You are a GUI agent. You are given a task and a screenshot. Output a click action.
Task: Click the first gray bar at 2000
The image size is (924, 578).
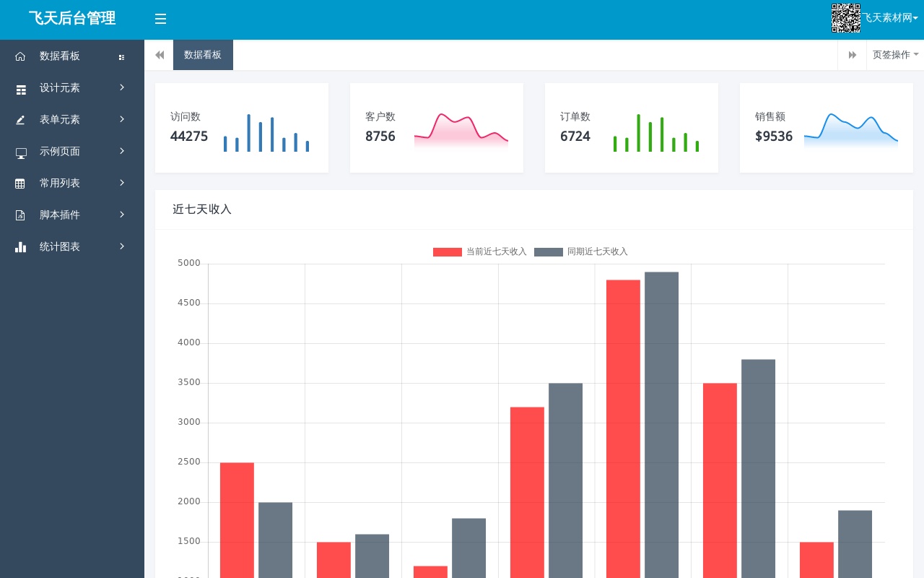coord(275,540)
